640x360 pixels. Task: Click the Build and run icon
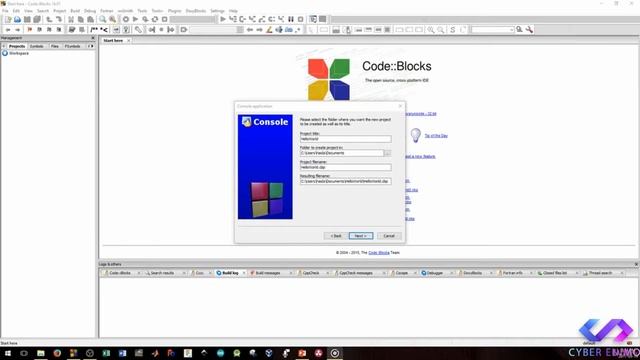pos(145,19)
